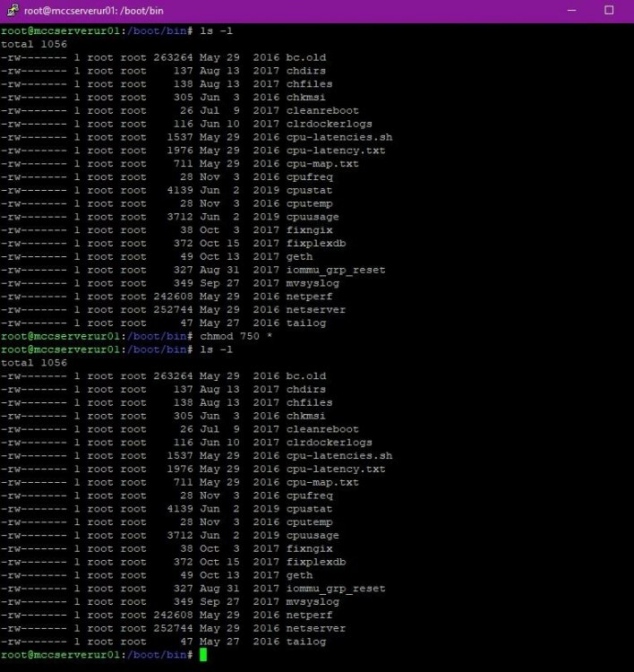Image resolution: width=634 pixels, height=672 pixels.
Task: Select cpustat in the listing after chmod
Action: [309, 509]
